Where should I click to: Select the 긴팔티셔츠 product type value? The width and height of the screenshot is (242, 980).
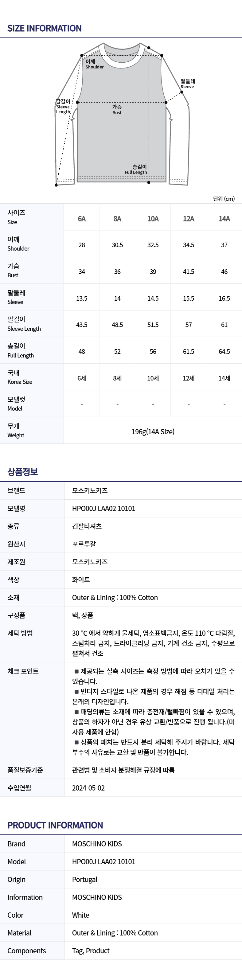87,526
